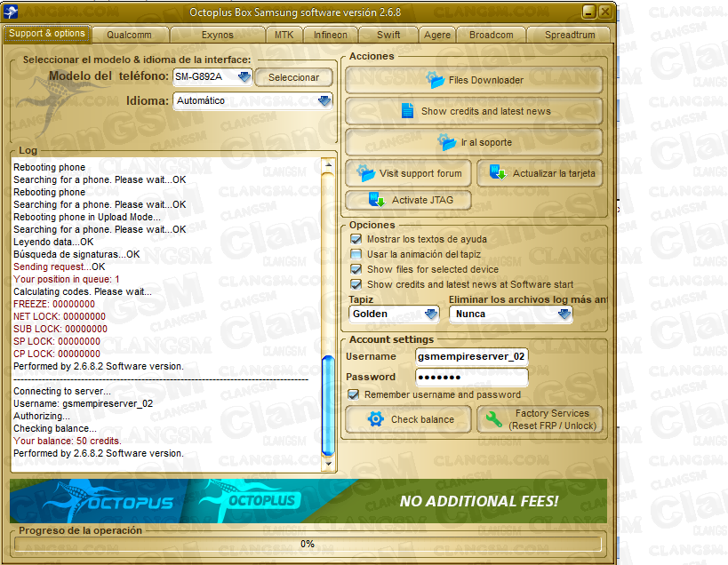Click the log scroll down arrow

pos(328,464)
